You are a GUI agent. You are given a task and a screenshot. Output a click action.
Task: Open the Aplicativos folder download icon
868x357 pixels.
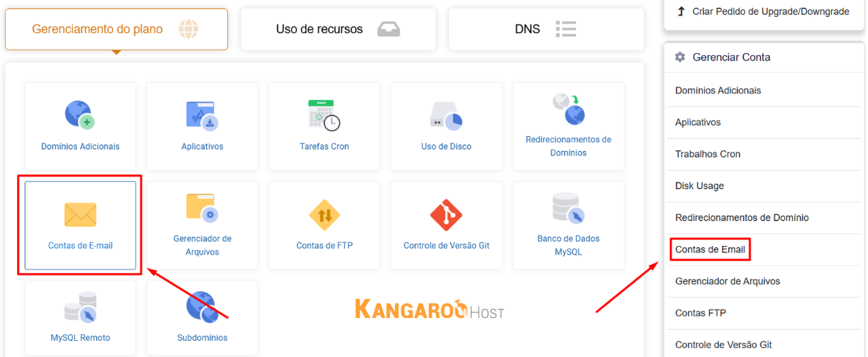point(202,115)
